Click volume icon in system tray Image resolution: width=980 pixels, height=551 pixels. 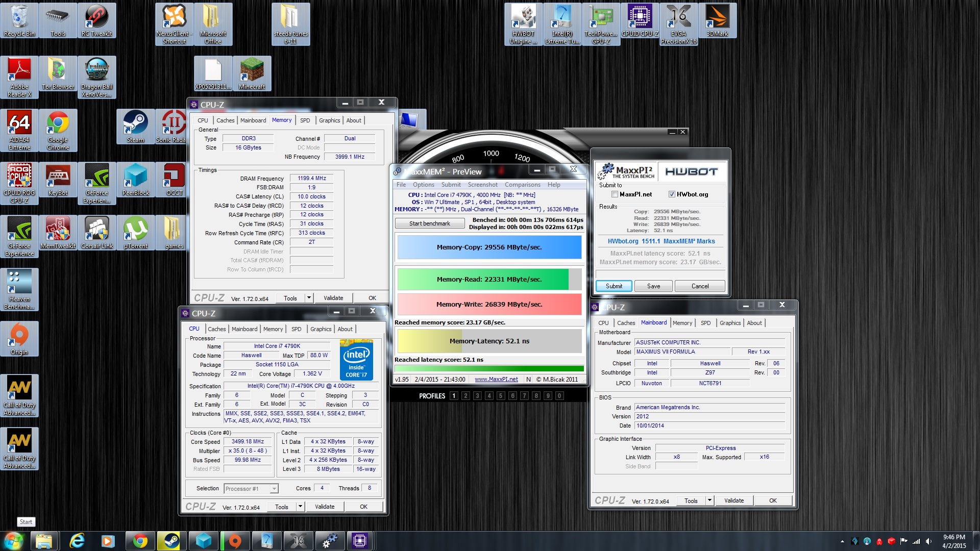coord(928,541)
